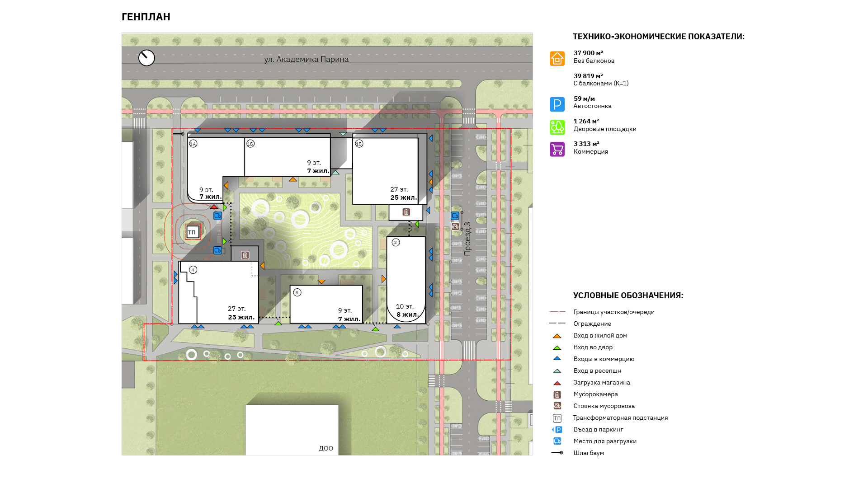The width and height of the screenshot is (868, 488).
Task: Select the ТП transformer station on the map
Action: (x=193, y=232)
